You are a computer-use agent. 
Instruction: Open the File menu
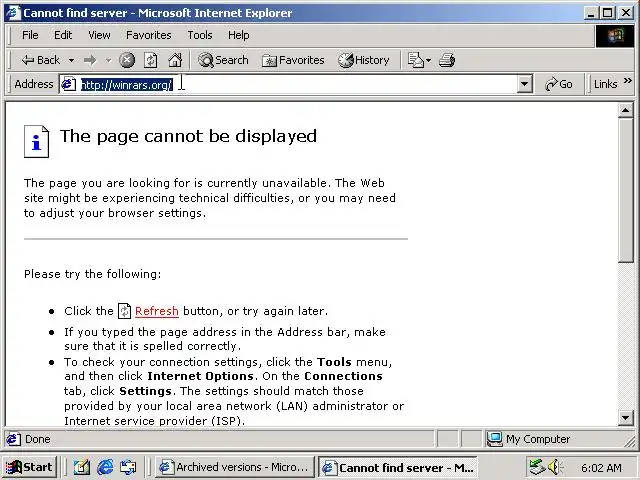point(30,35)
